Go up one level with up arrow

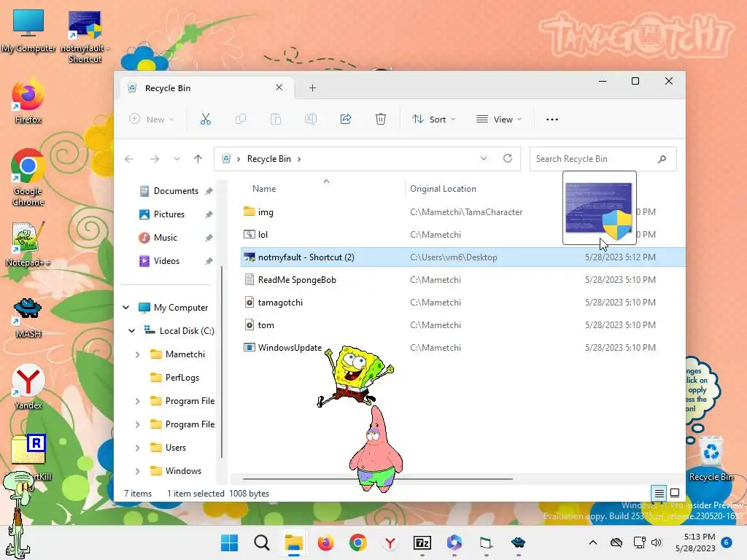(198, 159)
